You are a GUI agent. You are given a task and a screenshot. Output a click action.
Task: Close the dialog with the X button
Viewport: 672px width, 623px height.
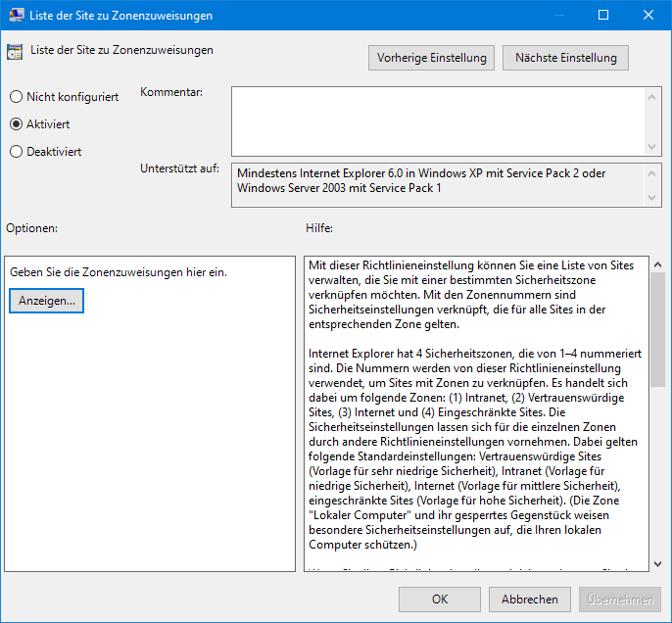tap(648, 16)
